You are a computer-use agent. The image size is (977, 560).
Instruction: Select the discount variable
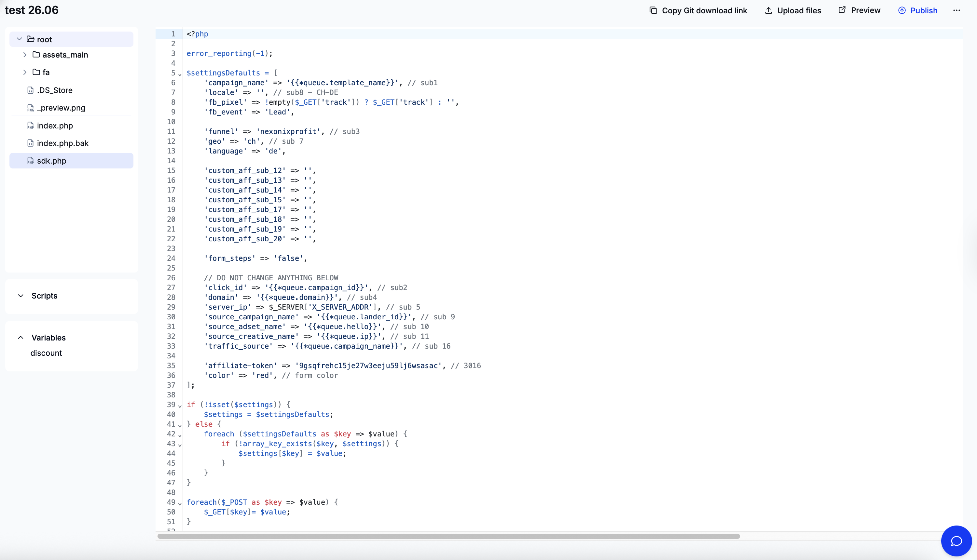[x=46, y=353]
